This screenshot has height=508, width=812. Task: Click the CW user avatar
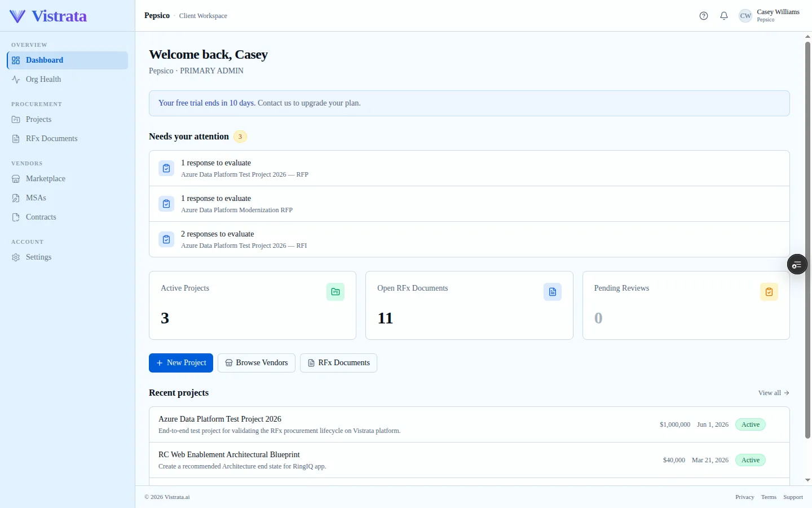[745, 16]
